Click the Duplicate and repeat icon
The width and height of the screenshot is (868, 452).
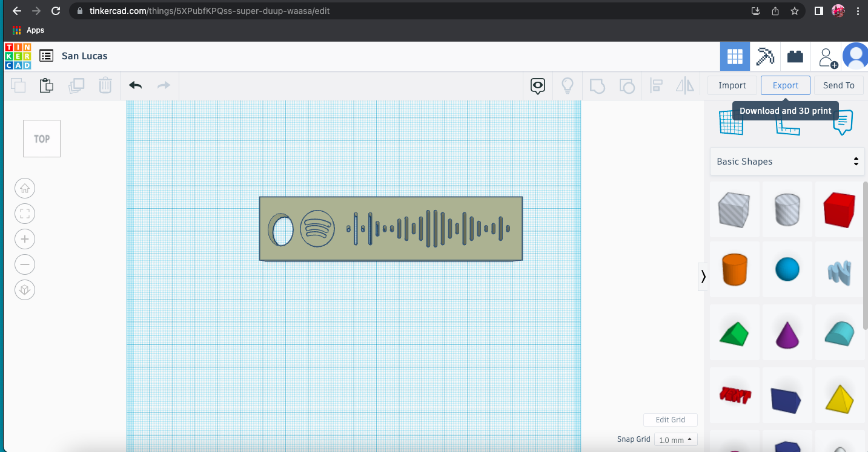click(76, 85)
